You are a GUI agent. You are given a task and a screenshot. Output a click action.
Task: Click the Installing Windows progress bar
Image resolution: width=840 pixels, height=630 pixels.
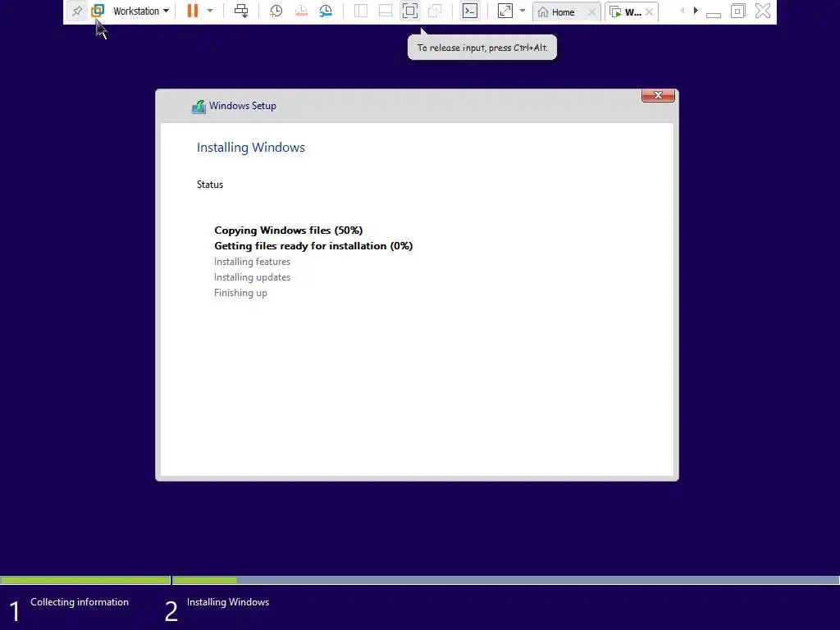click(x=505, y=580)
